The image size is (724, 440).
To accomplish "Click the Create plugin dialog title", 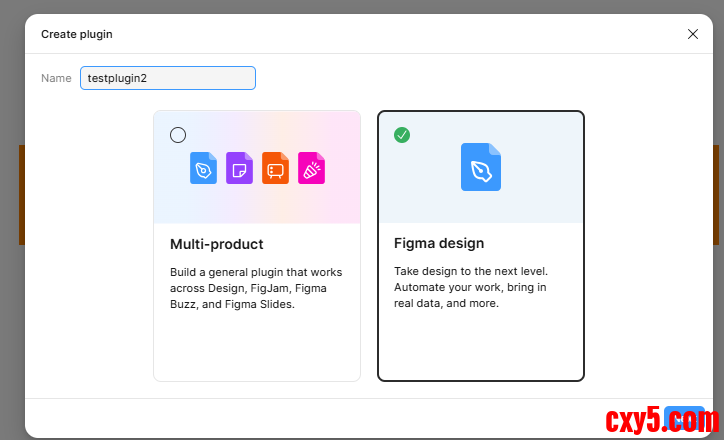I will (x=77, y=34).
